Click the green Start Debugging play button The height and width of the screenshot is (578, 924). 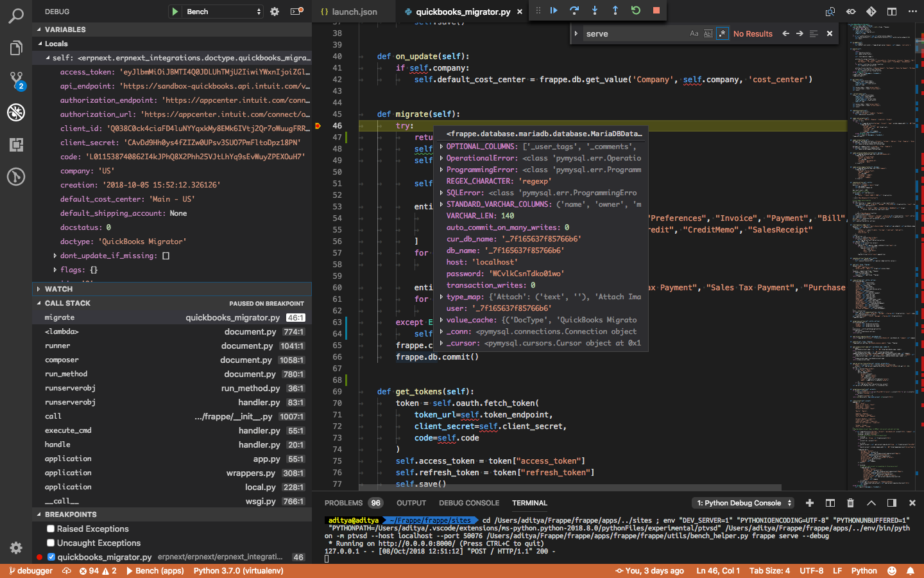click(x=175, y=12)
